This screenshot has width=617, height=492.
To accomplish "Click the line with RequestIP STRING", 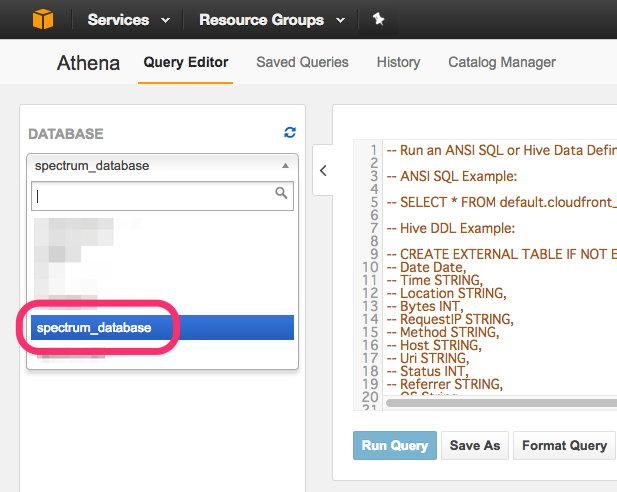I will (x=450, y=319).
